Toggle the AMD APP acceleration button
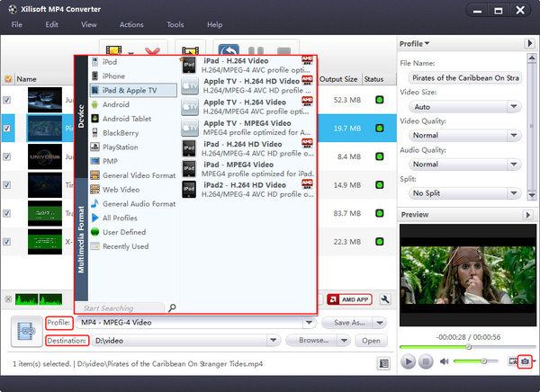The height and width of the screenshot is (392, 540). (x=349, y=299)
